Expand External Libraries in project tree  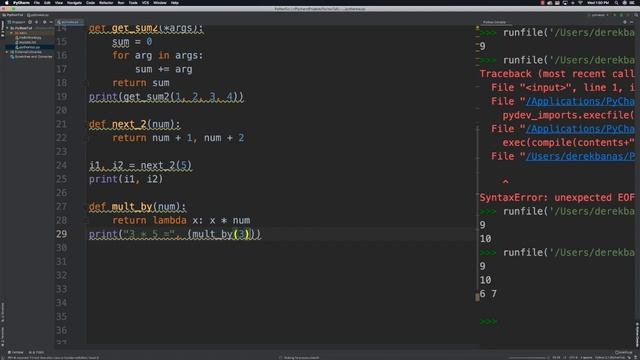coord(7,52)
